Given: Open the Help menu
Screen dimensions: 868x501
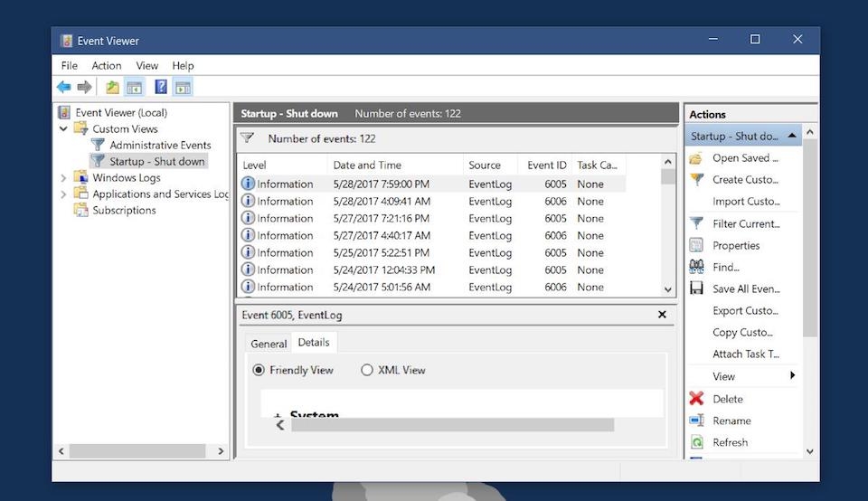Looking at the screenshot, I should (x=183, y=65).
